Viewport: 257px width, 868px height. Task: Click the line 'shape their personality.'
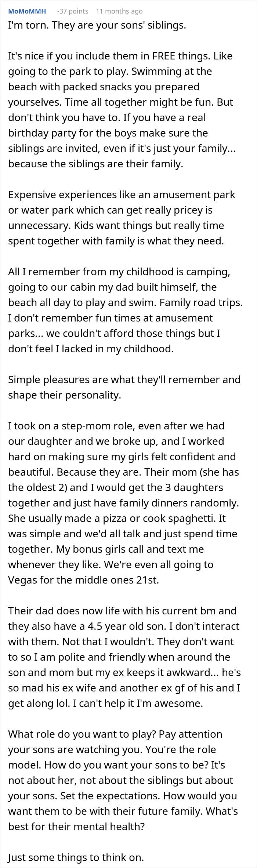click(65, 395)
